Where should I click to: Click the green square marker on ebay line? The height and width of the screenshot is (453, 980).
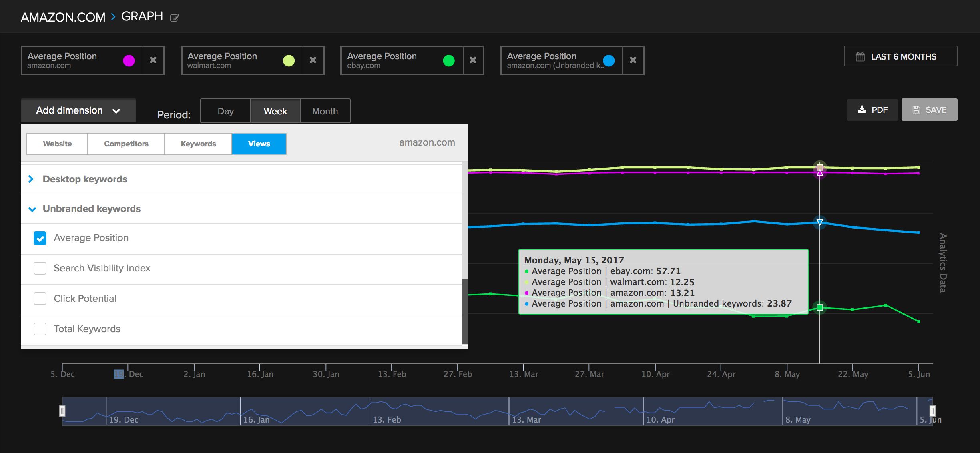819,307
